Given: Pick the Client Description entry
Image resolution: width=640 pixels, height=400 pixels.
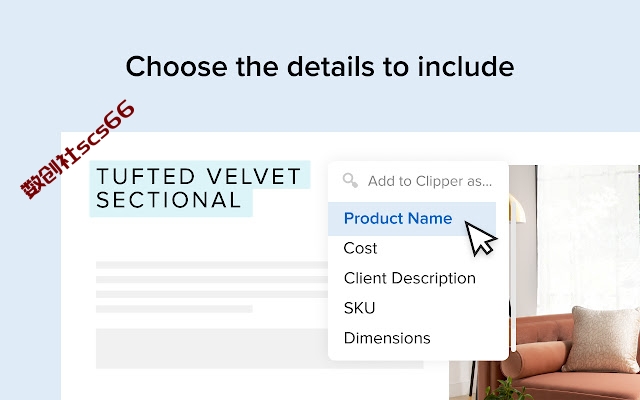Looking at the screenshot, I should pos(409,278).
